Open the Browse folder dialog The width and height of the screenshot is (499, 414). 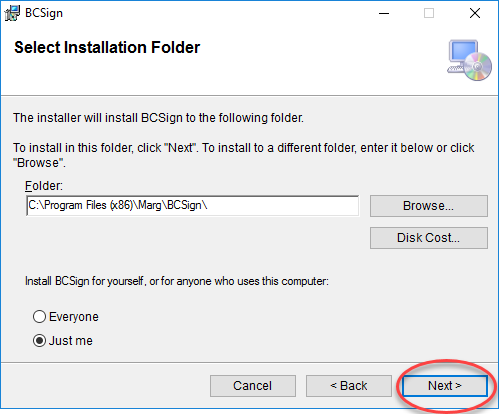(429, 206)
